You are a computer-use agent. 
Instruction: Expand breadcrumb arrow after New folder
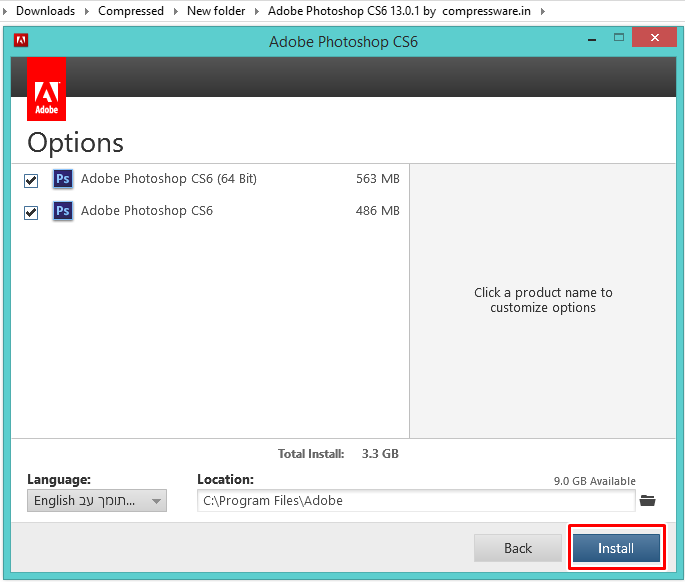[257, 11]
